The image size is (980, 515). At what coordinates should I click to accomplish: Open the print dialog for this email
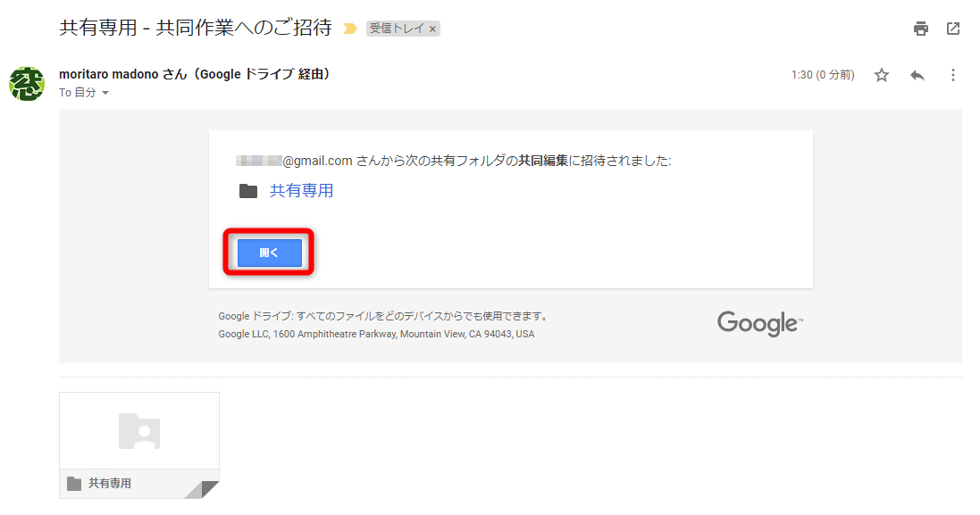920,28
